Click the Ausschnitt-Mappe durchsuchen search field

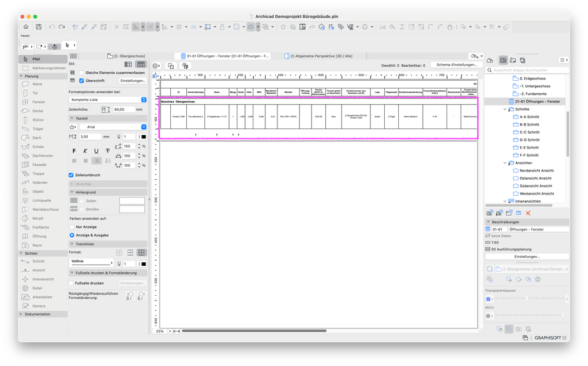pyautogui.click(x=527, y=70)
